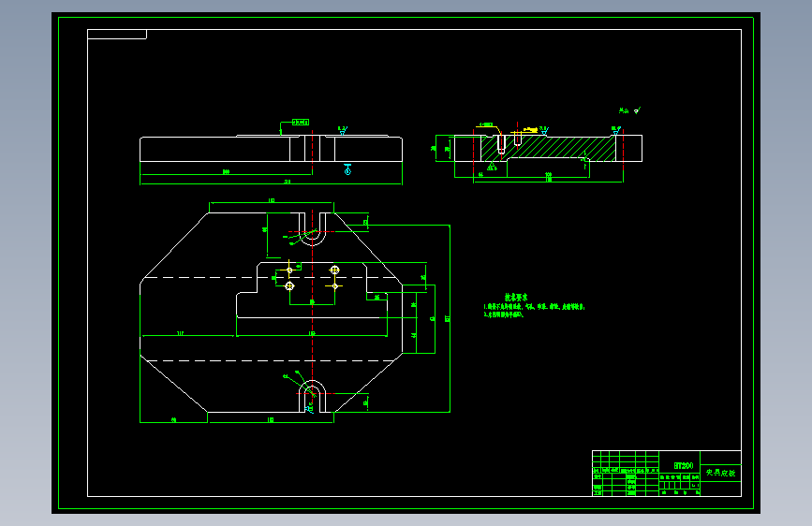Click the HT200 material label in title block
Viewport: 812px width, 526px height.
[x=683, y=465]
